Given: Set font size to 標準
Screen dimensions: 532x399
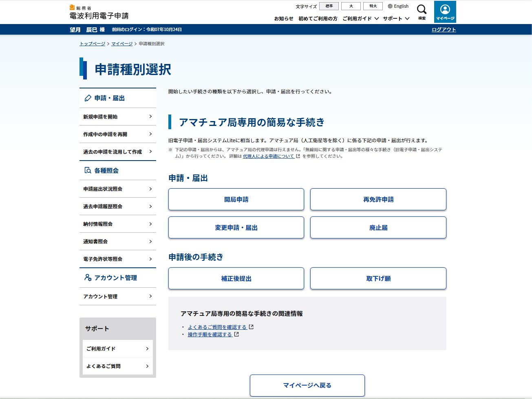Looking at the screenshot, I should [329, 6].
